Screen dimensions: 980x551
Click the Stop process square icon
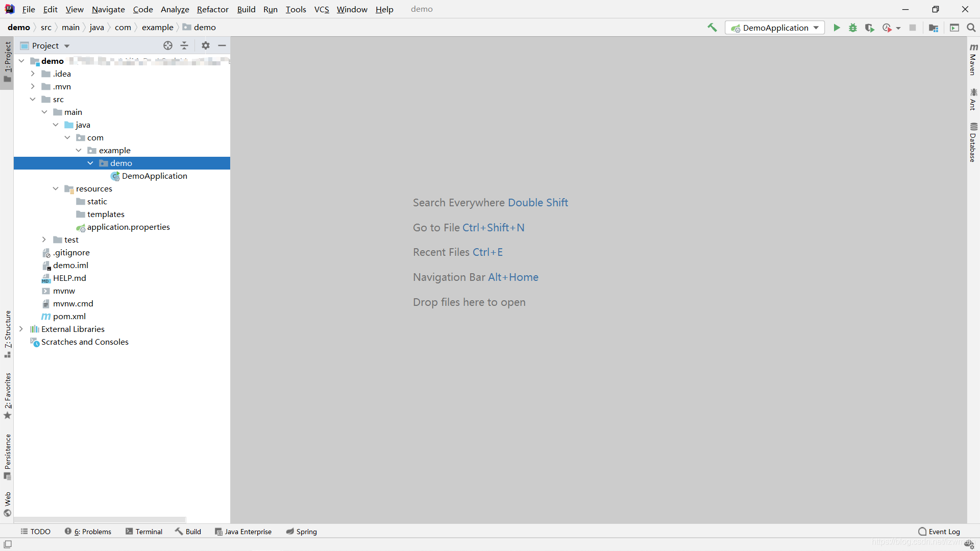913,28
